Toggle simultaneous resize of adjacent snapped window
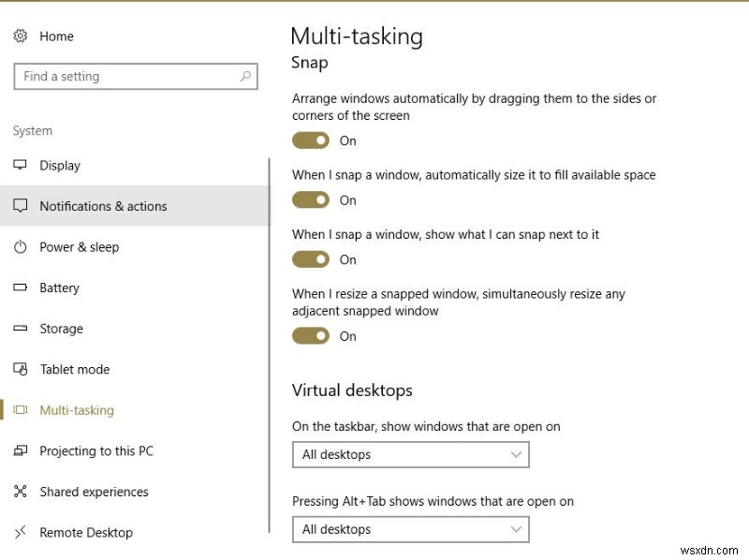This screenshot has width=749, height=560. [311, 336]
